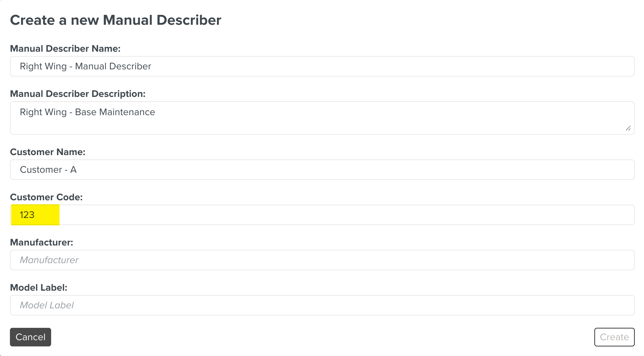
Task: Click the "Manufacturer:" label above its field
Action: 42,242
